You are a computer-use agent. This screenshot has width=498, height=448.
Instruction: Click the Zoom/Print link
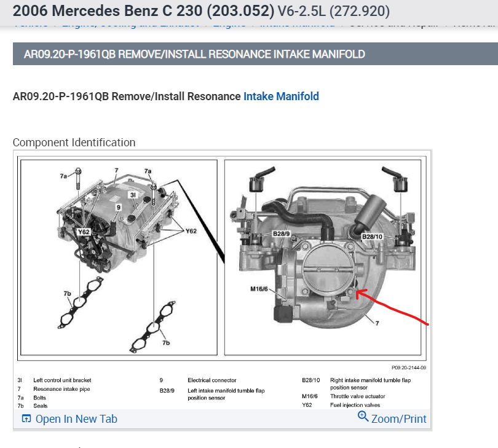click(x=398, y=419)
